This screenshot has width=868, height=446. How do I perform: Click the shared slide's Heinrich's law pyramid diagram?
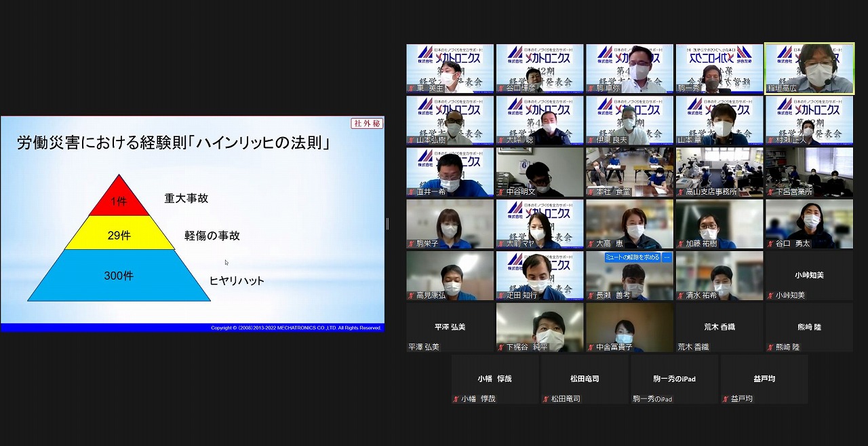click(119, 238)
